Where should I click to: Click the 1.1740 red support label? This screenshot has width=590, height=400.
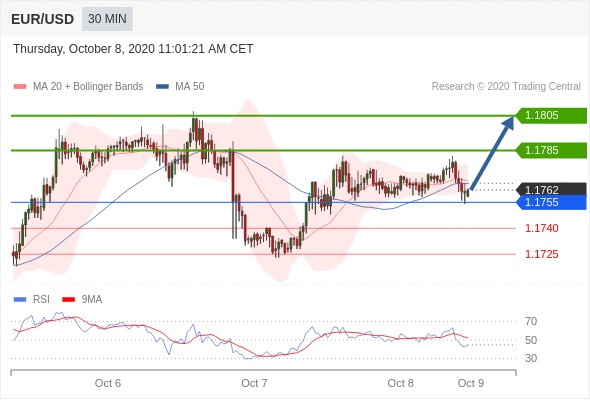pos(542,228)
